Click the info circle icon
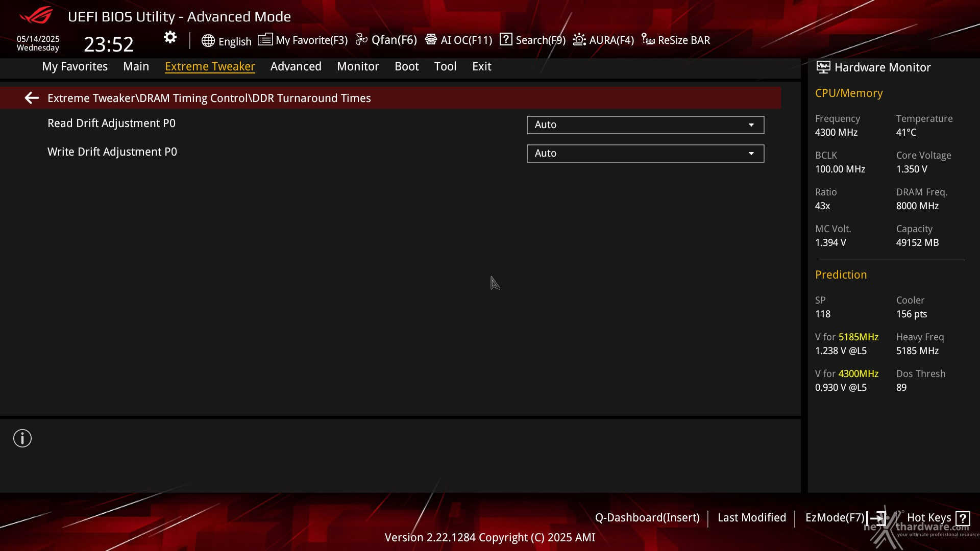 [x=22, y=438]
